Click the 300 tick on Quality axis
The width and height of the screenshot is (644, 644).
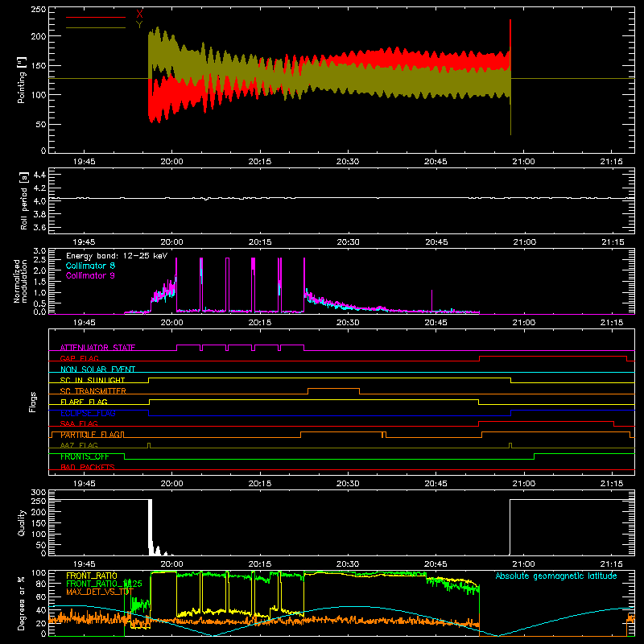(x=38, y=493)
